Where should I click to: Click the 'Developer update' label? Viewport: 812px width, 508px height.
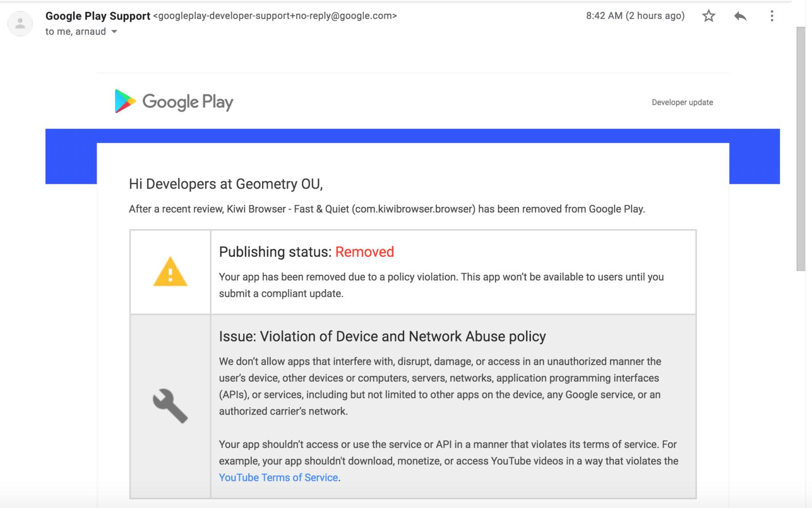[682, 102]
